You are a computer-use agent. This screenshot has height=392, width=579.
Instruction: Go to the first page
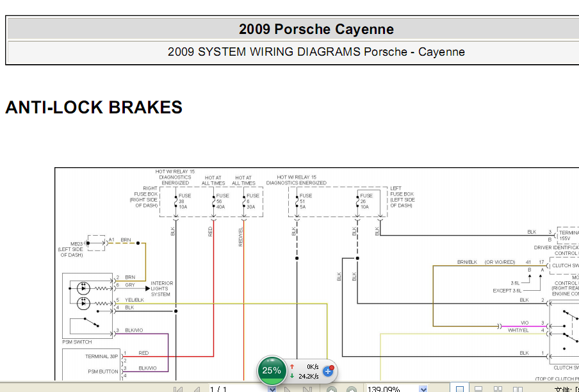point(178,389)
